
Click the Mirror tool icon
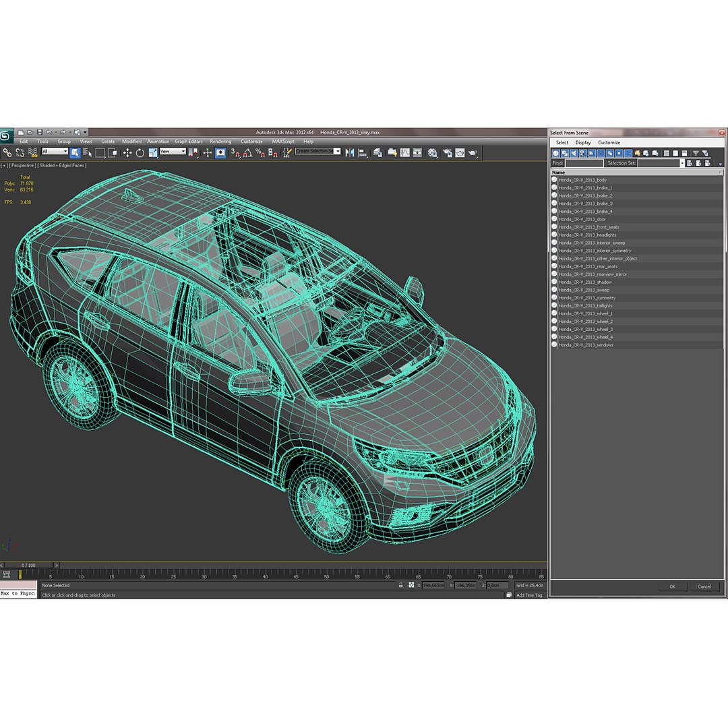click(350, 152)
